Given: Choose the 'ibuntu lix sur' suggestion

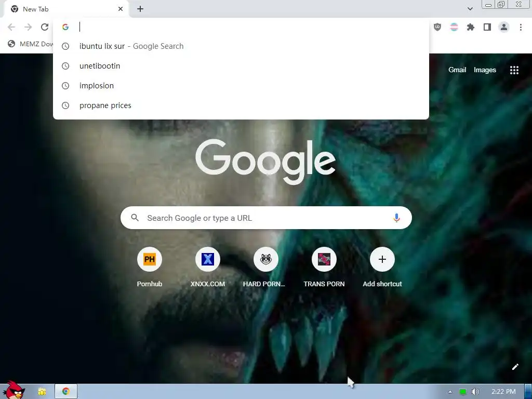Looking at the screenshot, I should click(241, 46).
